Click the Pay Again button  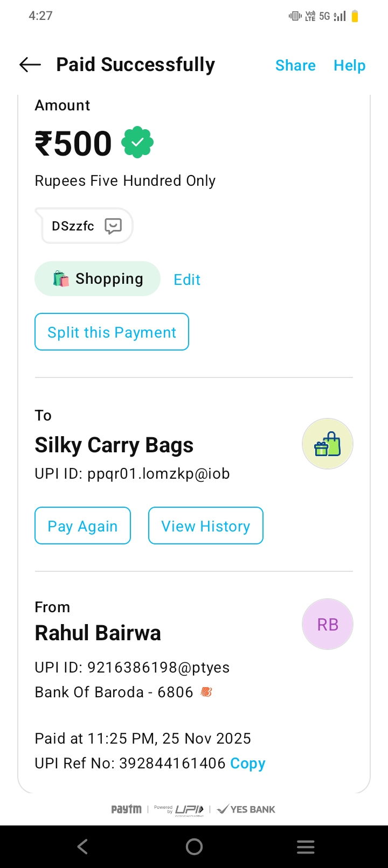click(82, 526)
